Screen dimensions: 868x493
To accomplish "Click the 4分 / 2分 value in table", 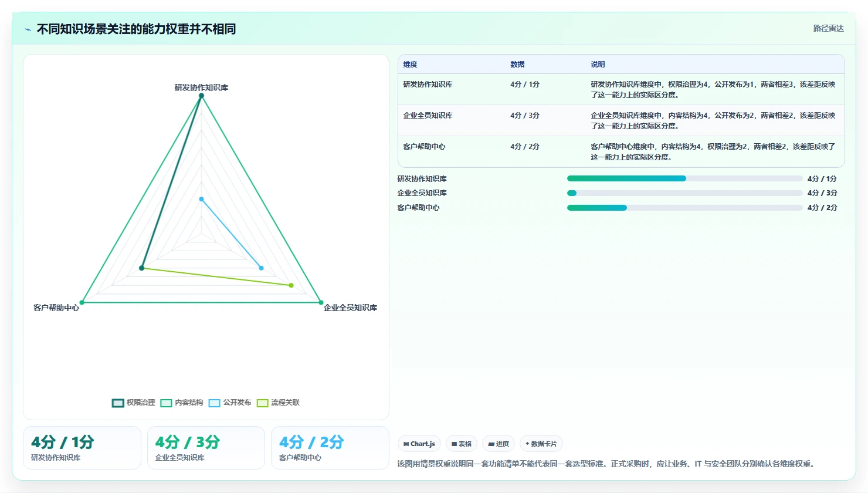I will coord(525,147).
